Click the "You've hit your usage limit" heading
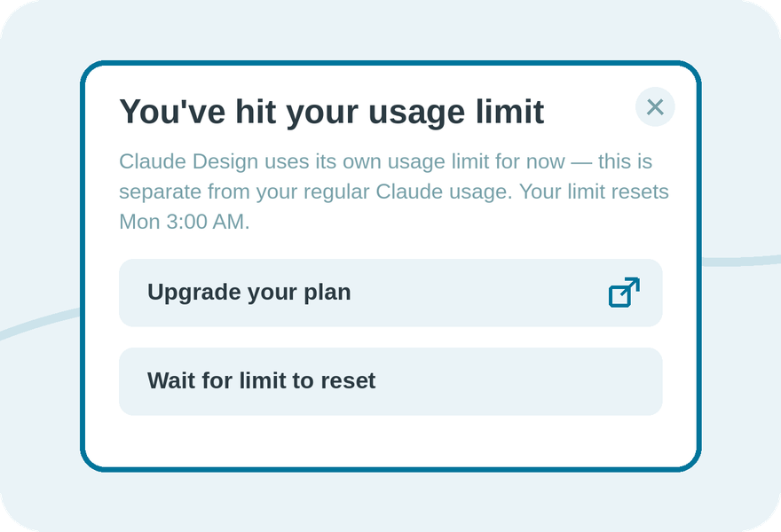Viewport: 781px width, 532px height. (x=332, y=112)
